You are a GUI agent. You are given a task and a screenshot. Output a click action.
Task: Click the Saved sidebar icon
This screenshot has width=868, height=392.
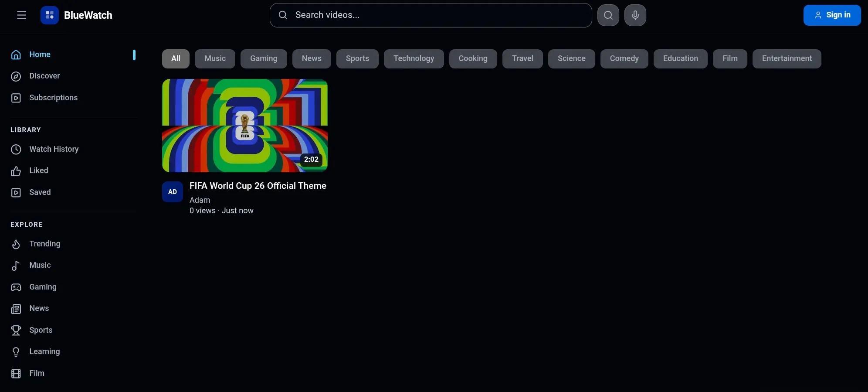click(x=16, y=193)
